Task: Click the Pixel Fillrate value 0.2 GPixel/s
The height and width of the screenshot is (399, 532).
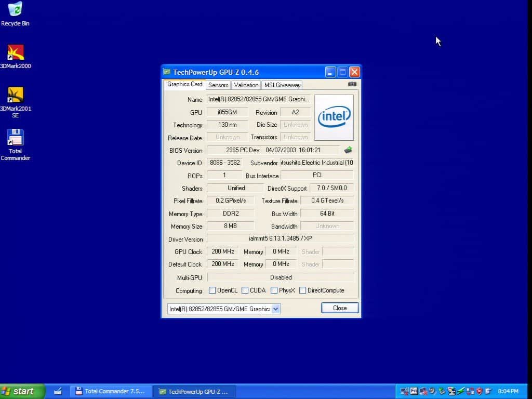Action: 231,200
